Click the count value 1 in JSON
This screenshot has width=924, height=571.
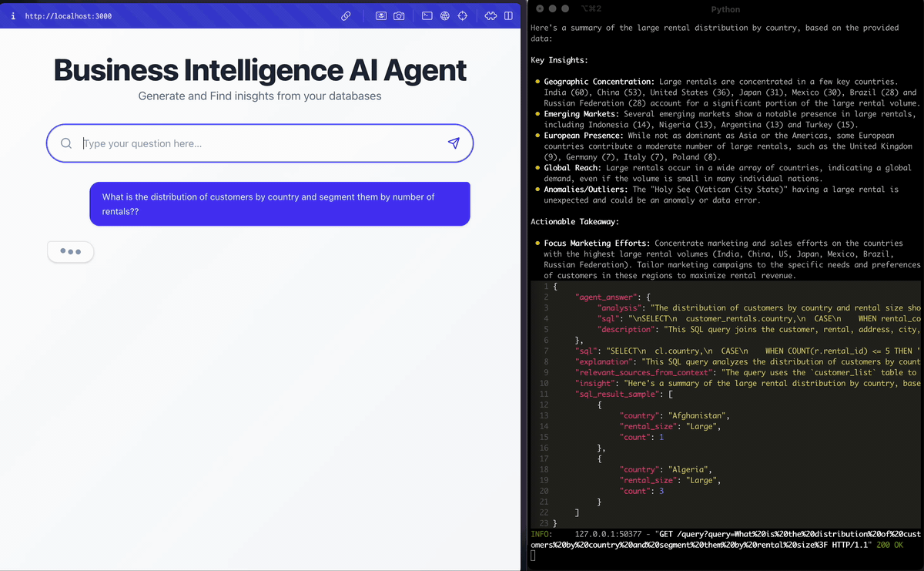pos(661,437)
